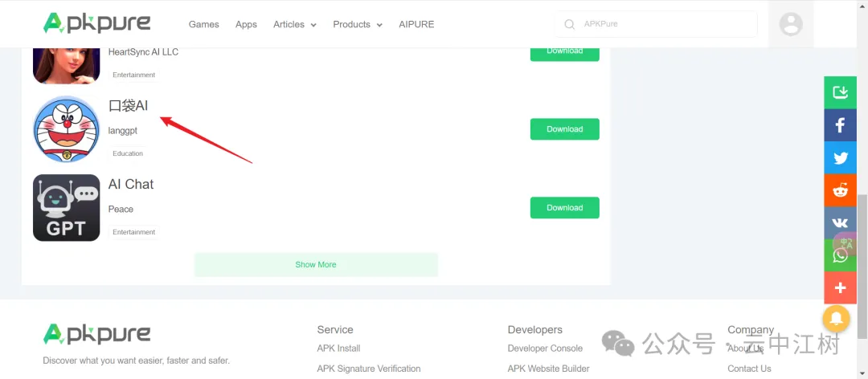Screen dimensions: 868x379
Task: Open the Developer Console footer link
Action: (x=545, y=348)
